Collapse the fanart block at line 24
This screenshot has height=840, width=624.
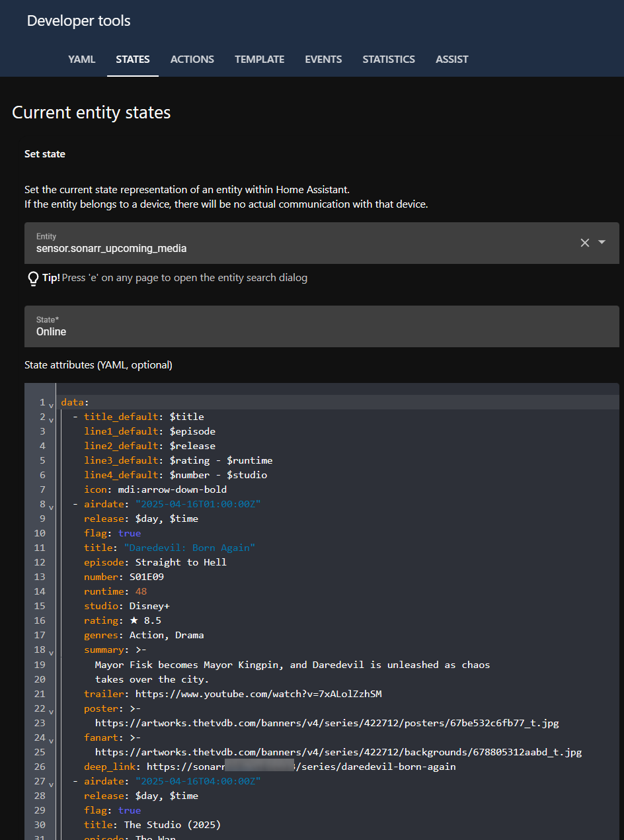click(x=52, y=740)
